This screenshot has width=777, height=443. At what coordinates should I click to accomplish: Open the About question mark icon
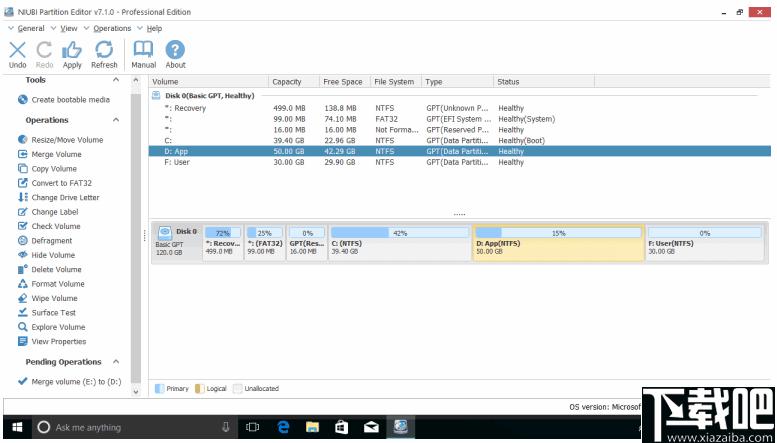click(175, 50)
